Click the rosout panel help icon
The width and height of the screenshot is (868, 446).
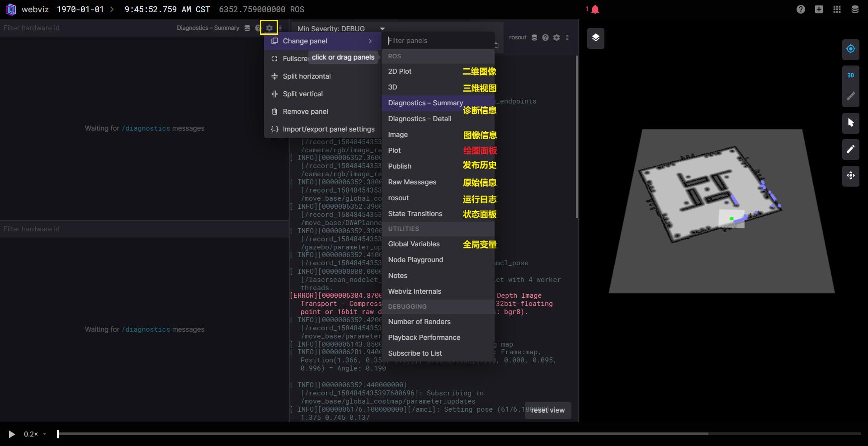545,38
